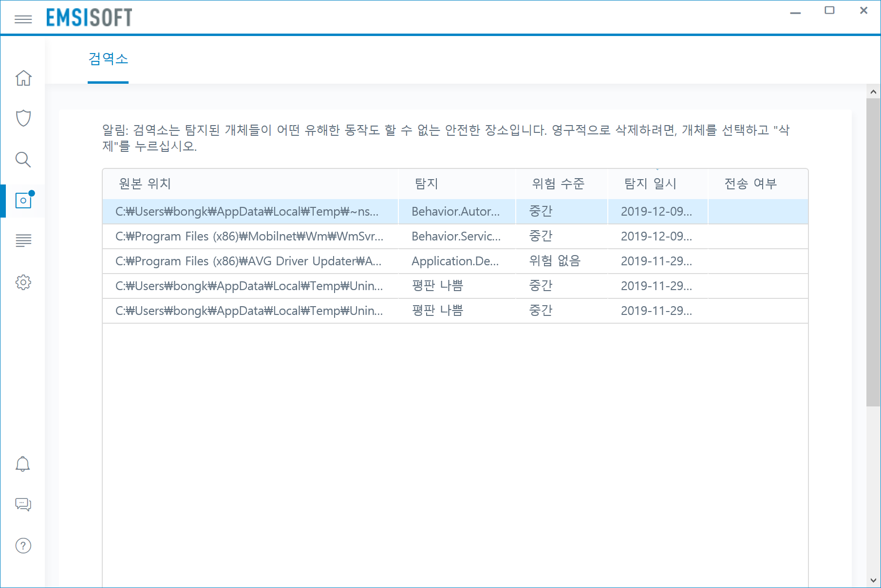Click Application.De... detection cell
881x588 pixels.
tap(457, 261)
